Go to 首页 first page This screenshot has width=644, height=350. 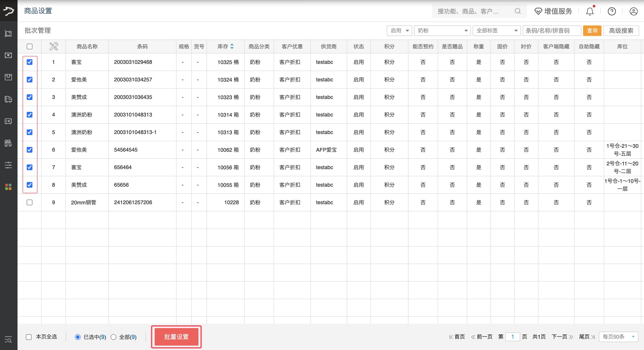point(457,337)
